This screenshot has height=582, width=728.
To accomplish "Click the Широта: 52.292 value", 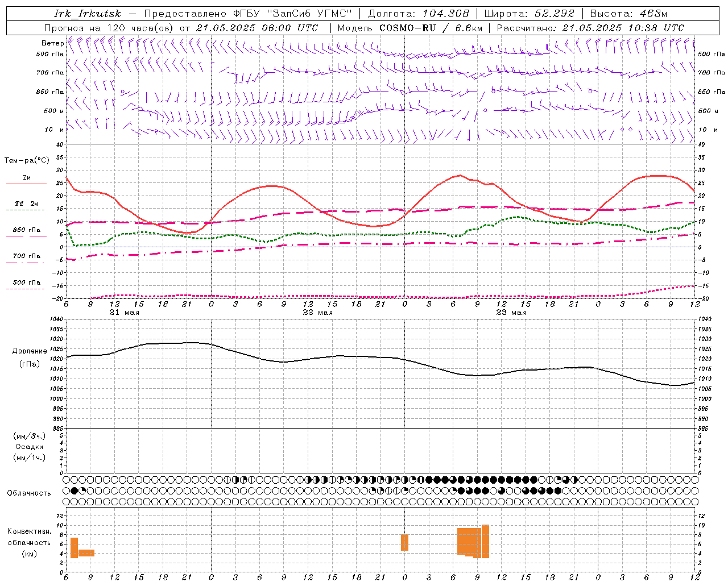I will click(530, 14).
